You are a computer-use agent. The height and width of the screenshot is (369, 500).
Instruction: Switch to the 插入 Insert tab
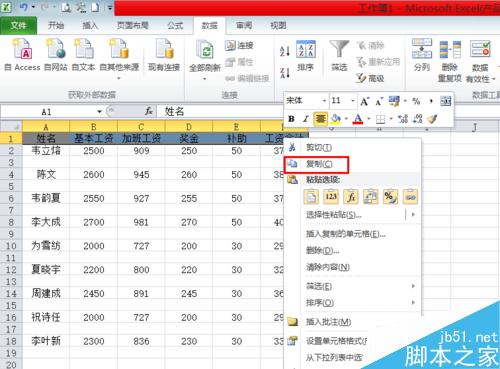pyautogui.click(x=90, y=25)
